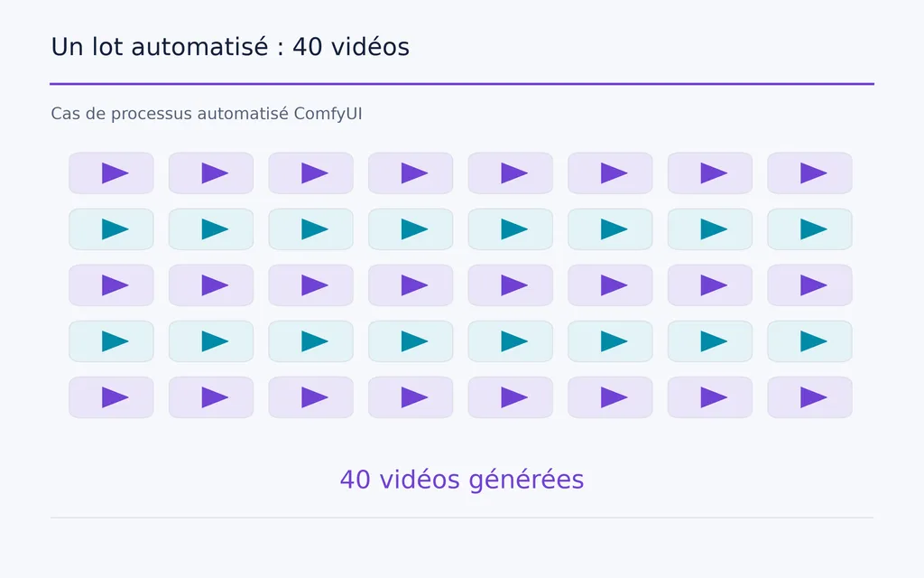Play the second purple video in bottom row

(x=211, y=397)
